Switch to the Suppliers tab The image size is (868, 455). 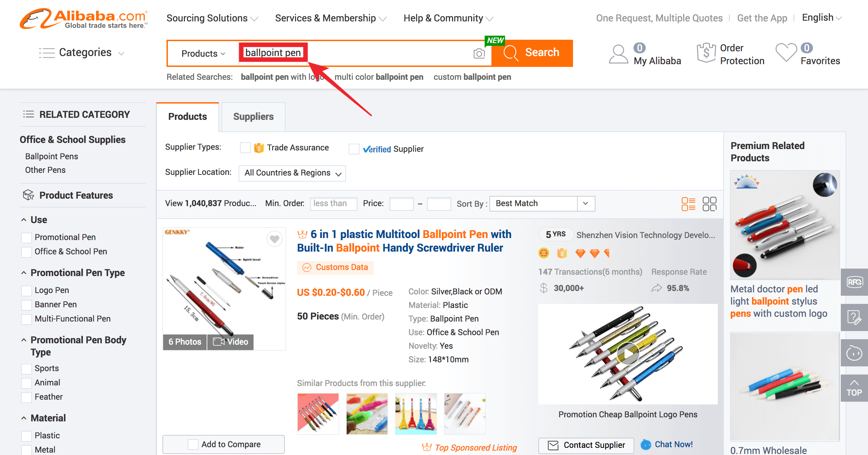coord(253,116)
